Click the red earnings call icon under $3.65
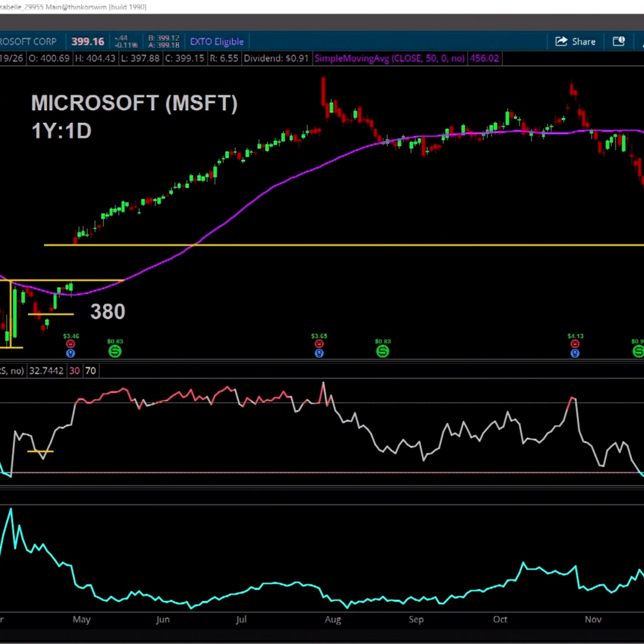Viewport: 644px width, 644px height. coord(319,344)
